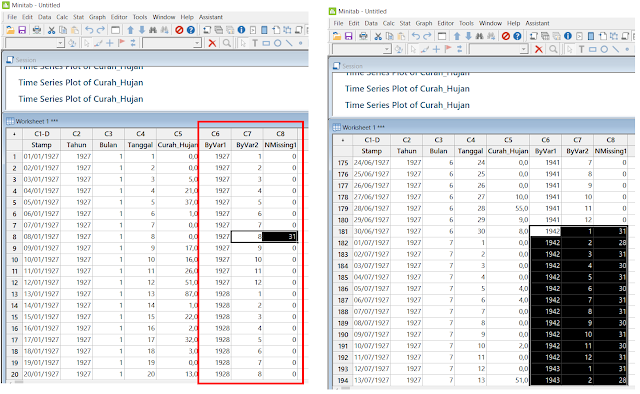Screen dimensions: 640x394
Task: Open Data menu in right window
Action: 371,23
